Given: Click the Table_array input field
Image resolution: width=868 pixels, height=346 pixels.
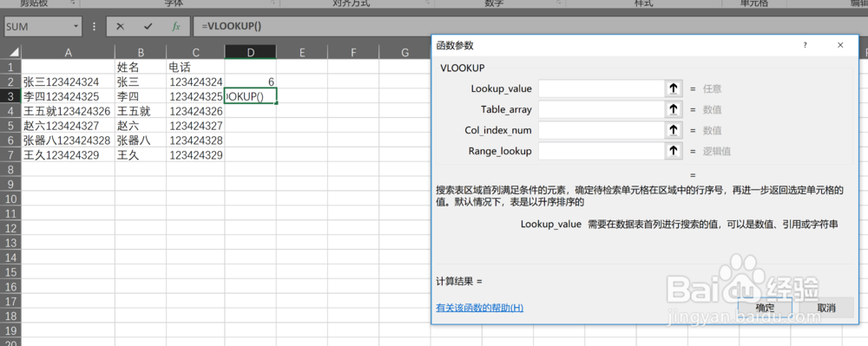Looking at the screenshot, I should pos(602,109).
